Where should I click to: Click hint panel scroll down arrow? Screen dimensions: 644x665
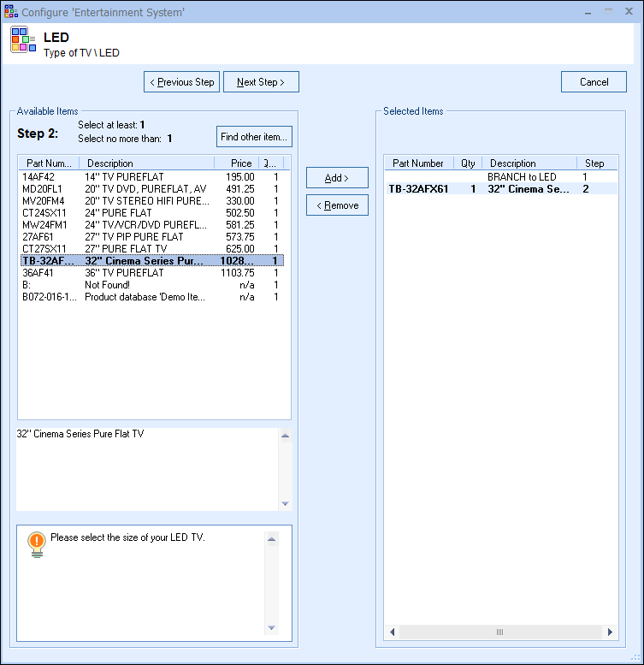tap(272, 627)
